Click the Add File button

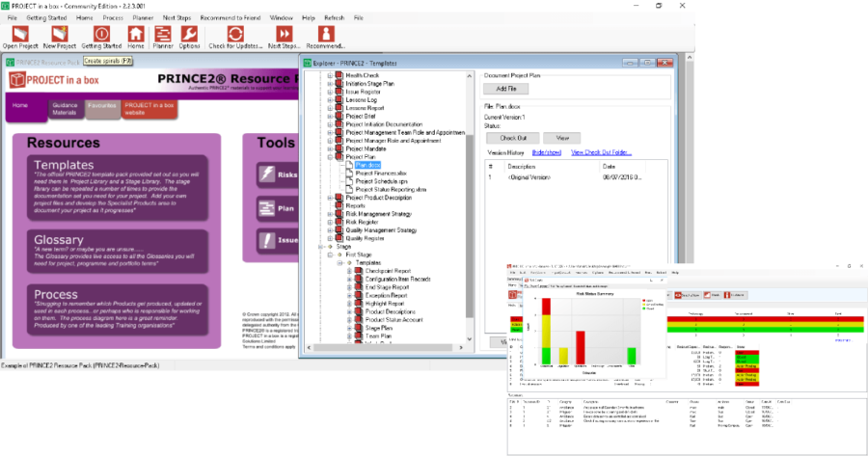tap(505, 89)
